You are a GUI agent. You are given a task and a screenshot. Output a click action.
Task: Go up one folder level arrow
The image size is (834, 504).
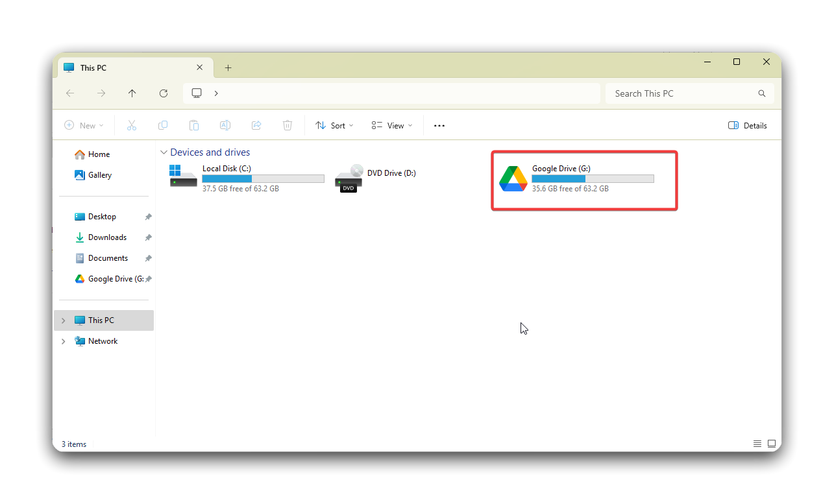(132, 93)
